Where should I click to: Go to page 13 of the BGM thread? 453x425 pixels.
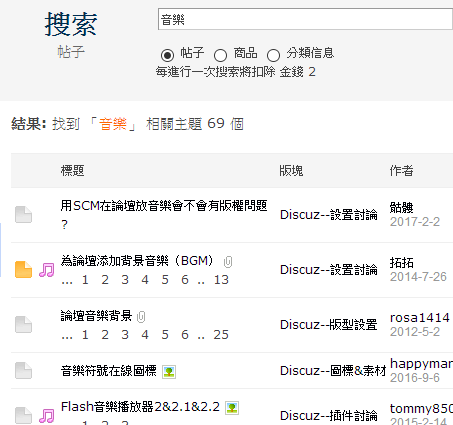point(221,280)
